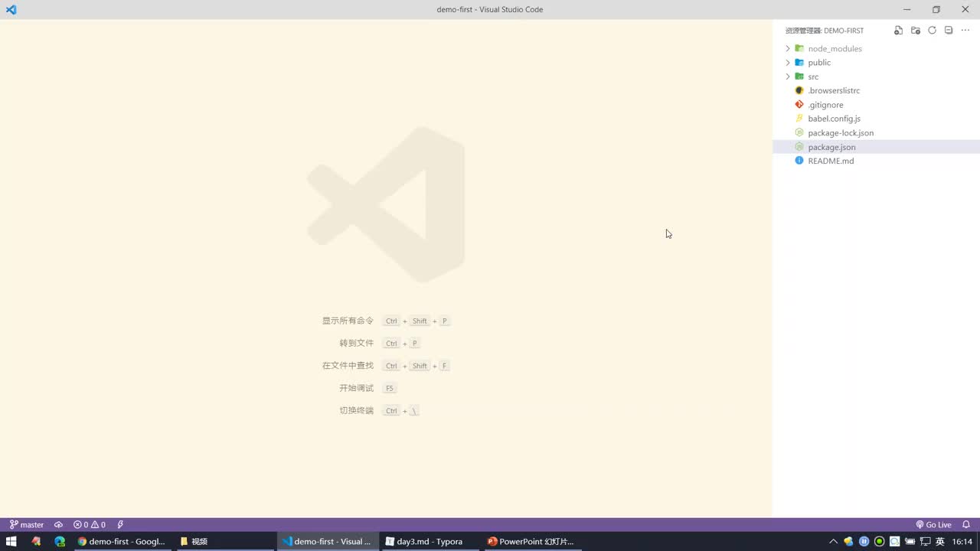Expand the node_modules folder
Viewport: 980px width, 551px height.
click(788, 48)
